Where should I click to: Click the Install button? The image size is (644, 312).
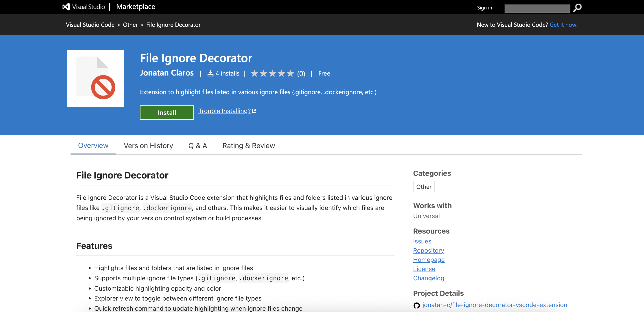pos(166,112)
